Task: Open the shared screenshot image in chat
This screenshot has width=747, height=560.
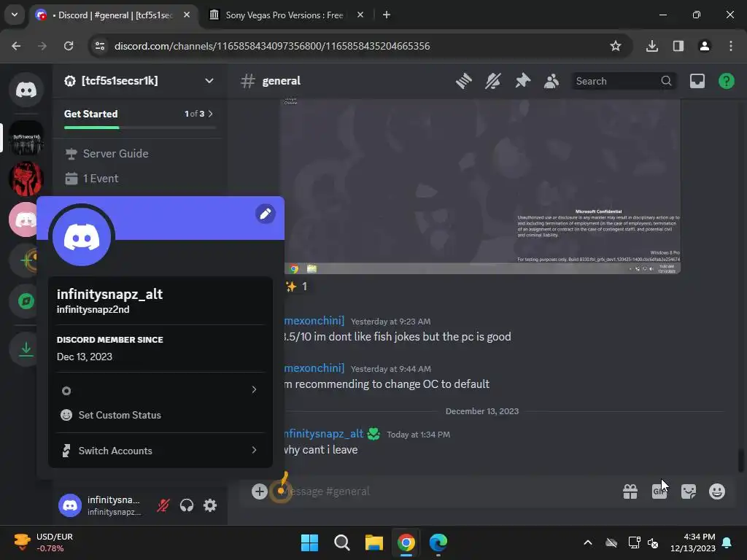Action: point(481,186)
